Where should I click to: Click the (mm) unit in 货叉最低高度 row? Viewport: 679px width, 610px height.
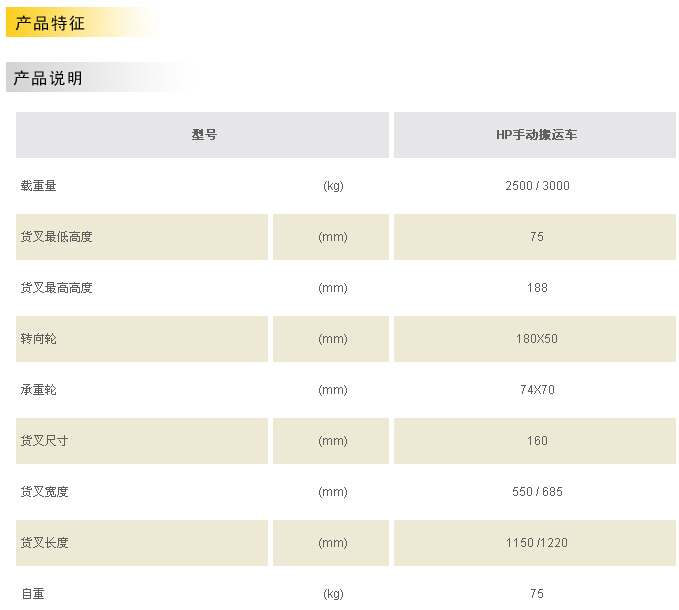[x=333, y=237]
